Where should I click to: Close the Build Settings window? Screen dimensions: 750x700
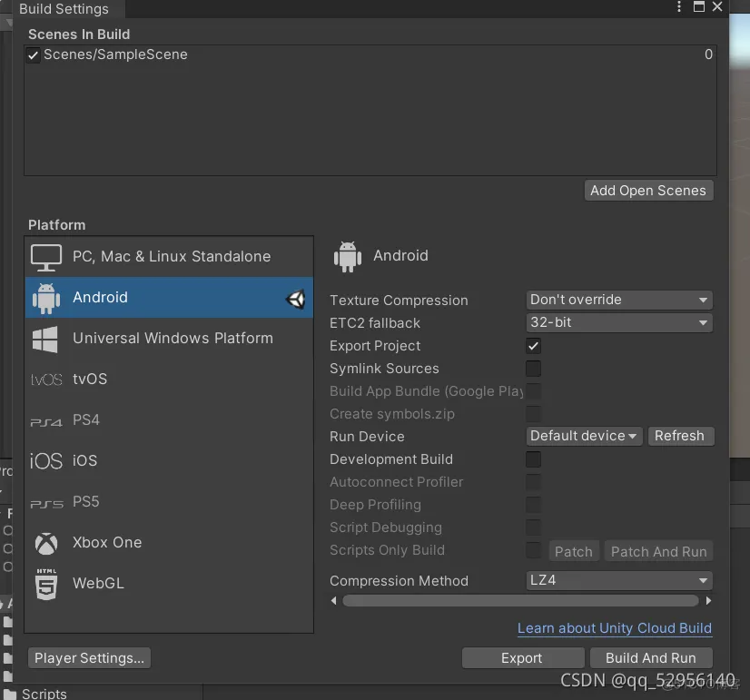[x=717, y=6]
